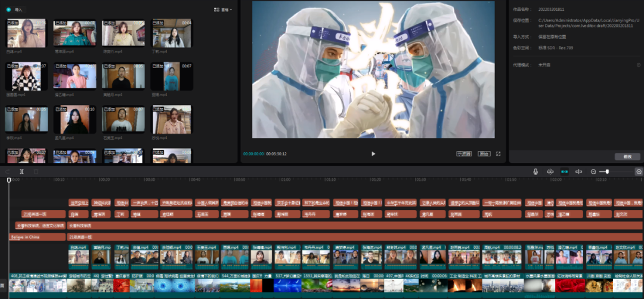The height and width of the screenshot is (299, 644).
Task: Click the delete icon in timeline toolbar
Action: pyautogui.click(x=36, y=171)
